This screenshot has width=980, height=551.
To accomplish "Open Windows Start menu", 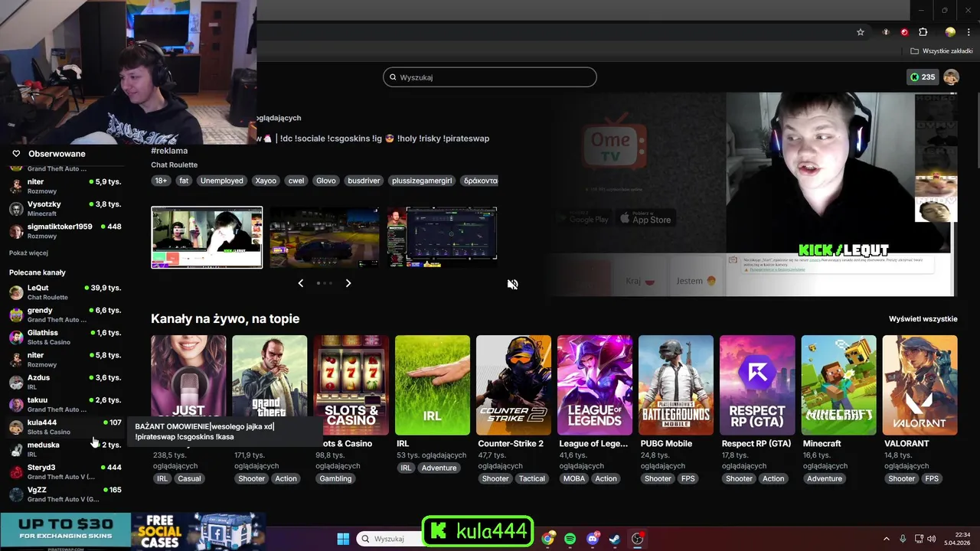I will click(x=343, y=539).
